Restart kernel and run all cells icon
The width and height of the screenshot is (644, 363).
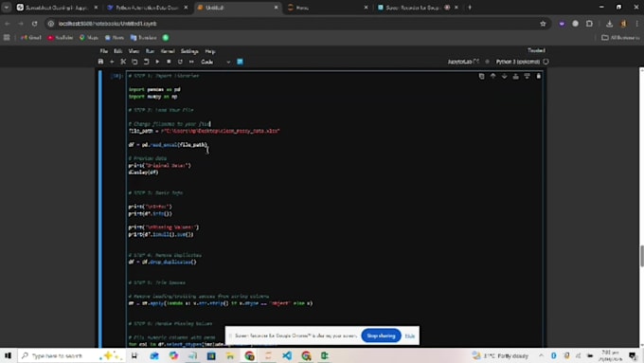(191, 62)
